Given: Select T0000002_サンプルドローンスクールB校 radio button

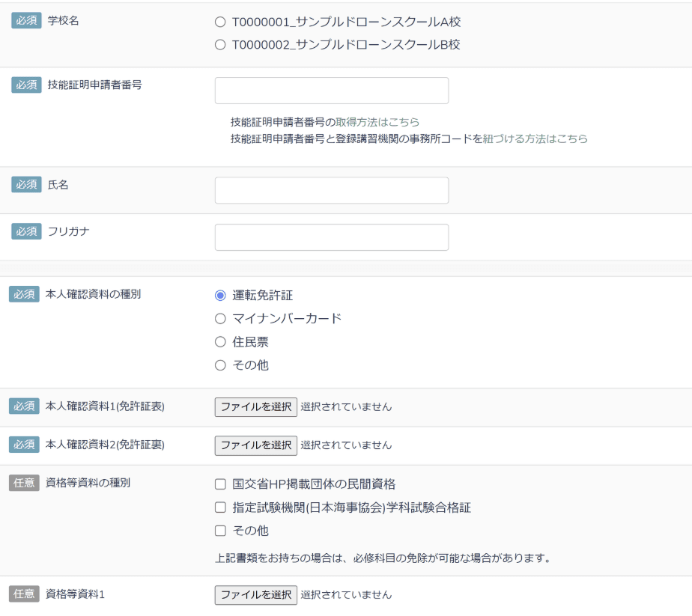Looking at the screenshot, I should pyautogui.click(x=220, y=45).
